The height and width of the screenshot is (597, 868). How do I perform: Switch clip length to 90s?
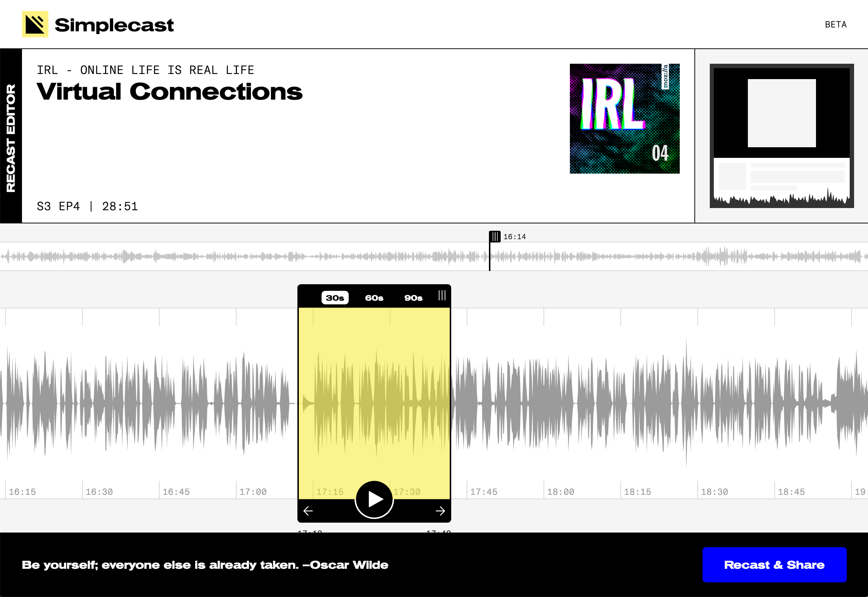click(413, 298)
